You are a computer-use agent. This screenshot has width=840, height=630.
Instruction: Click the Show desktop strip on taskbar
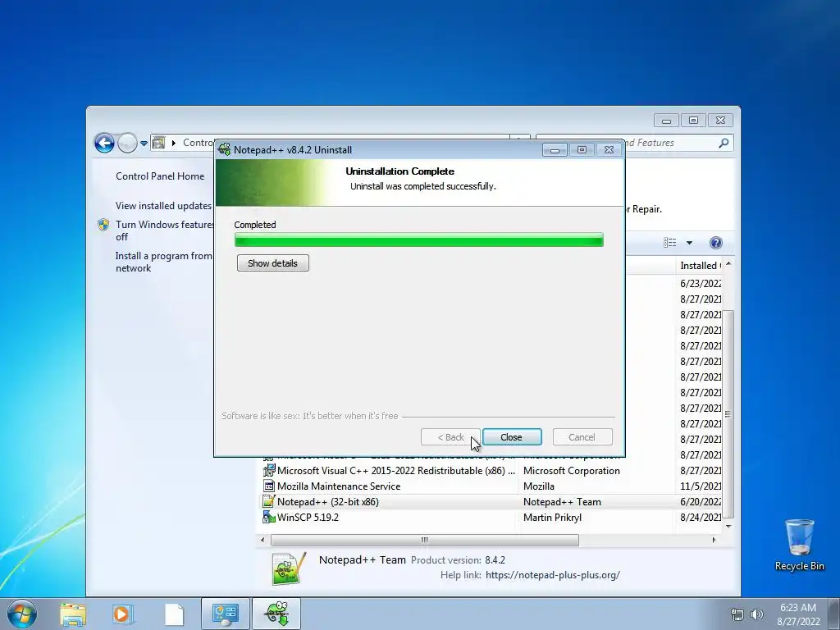(x=834, y=614)
